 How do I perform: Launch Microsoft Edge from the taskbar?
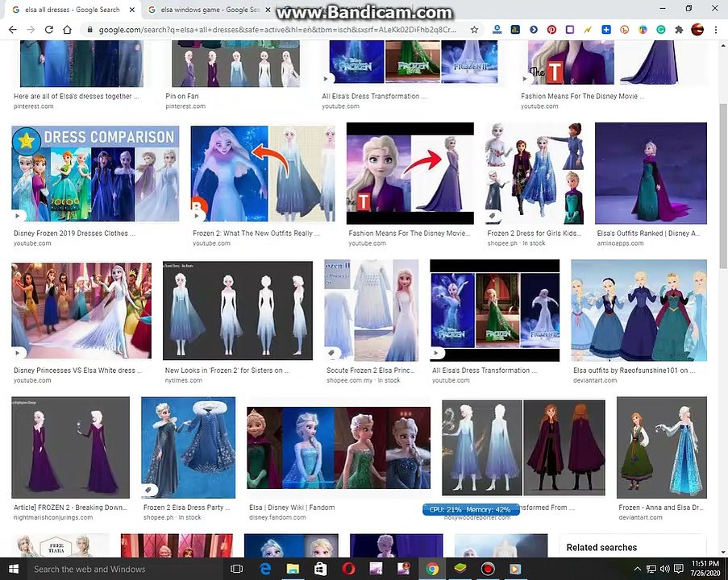pyautogui.click(x=265, y=569)
